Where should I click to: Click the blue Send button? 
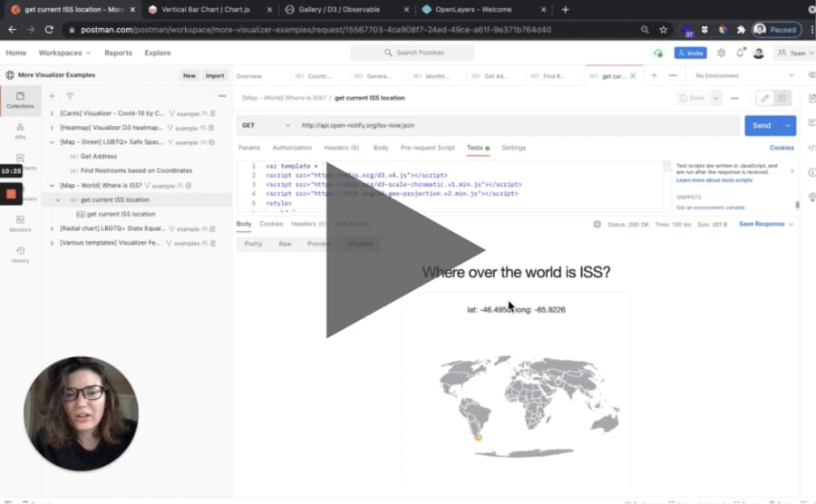[x=762, y=125]
